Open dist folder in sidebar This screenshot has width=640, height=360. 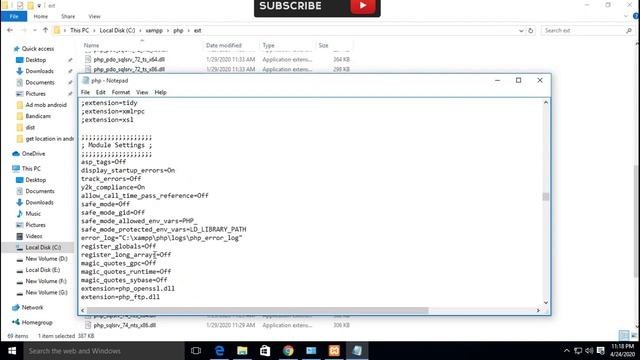30,127
